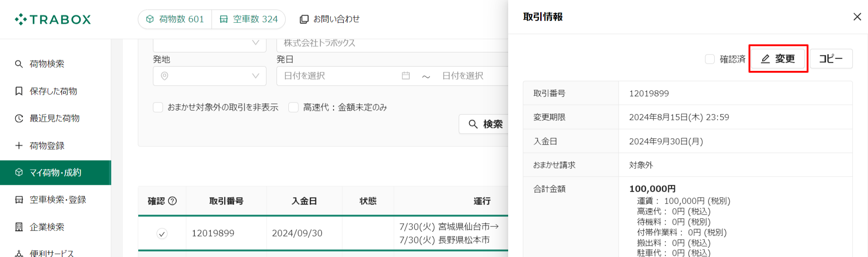Click the 入金日 column header

304,201
